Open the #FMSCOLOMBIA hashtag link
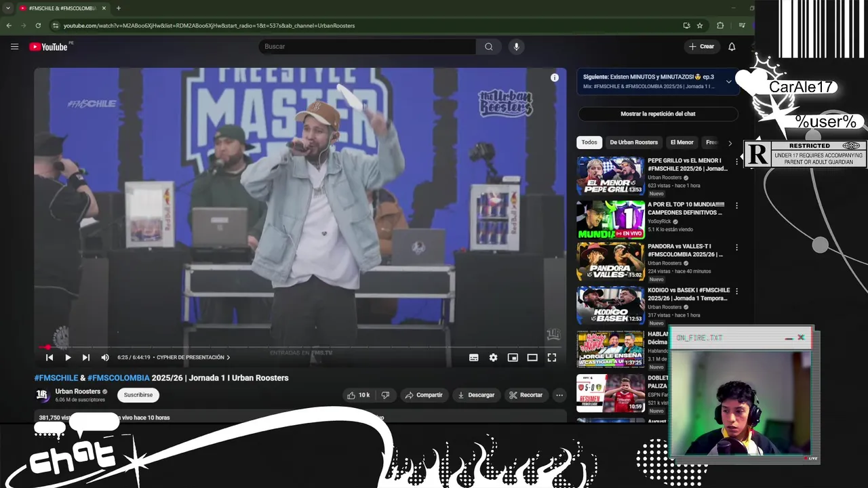Image resolution: width=868 pixels, height=488 pixels. tap(118, 378)
